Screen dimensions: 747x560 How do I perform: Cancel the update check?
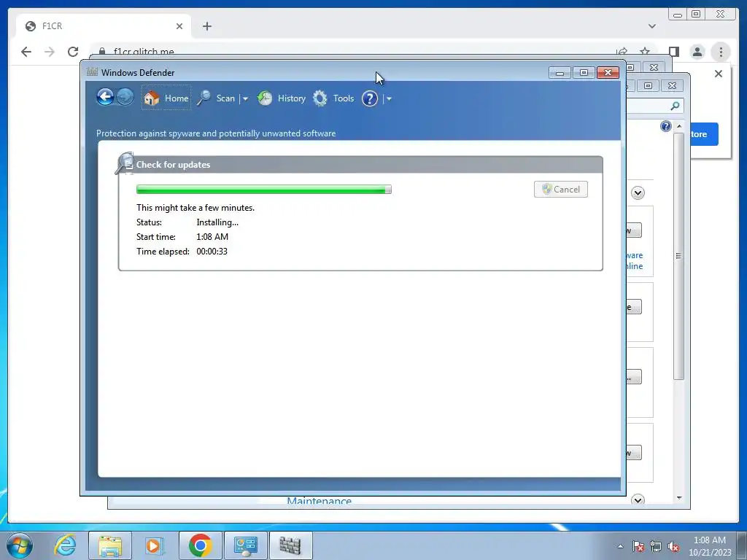coord(561,189)
